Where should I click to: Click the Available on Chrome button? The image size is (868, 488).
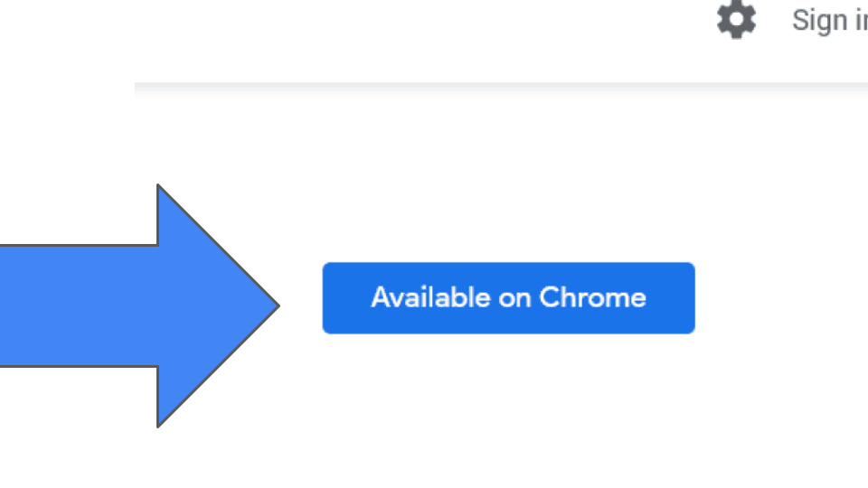click(508, 297)
